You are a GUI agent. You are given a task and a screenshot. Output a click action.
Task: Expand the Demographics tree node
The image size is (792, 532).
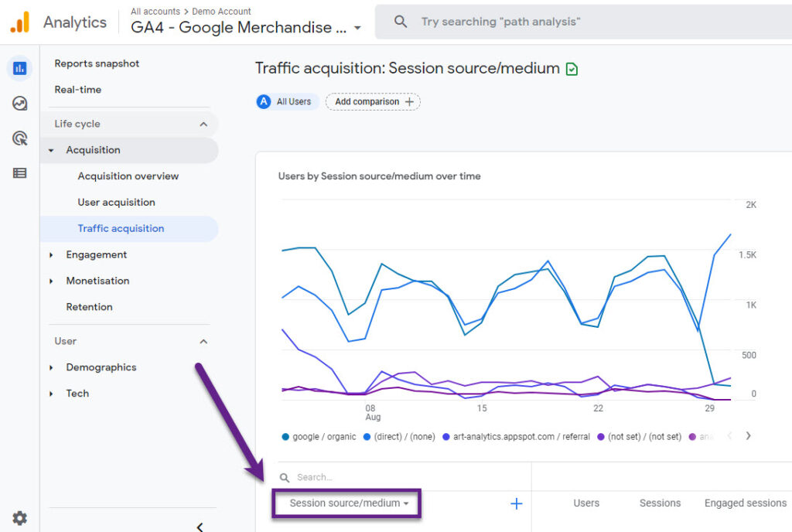click(x=51, y=367)
